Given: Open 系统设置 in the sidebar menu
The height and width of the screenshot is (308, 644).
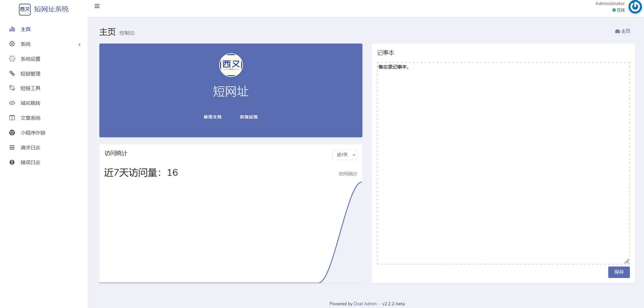Looking at the screenshot, I should point(30,59).
